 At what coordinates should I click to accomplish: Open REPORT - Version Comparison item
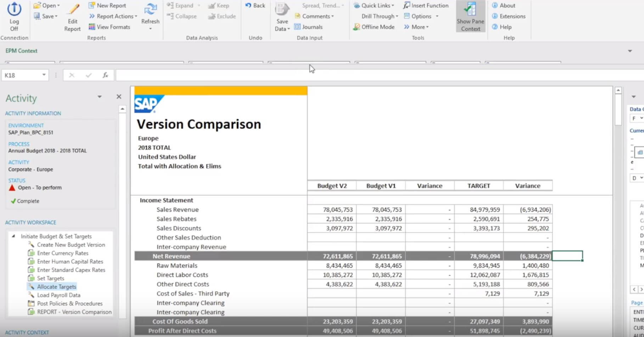74,312
